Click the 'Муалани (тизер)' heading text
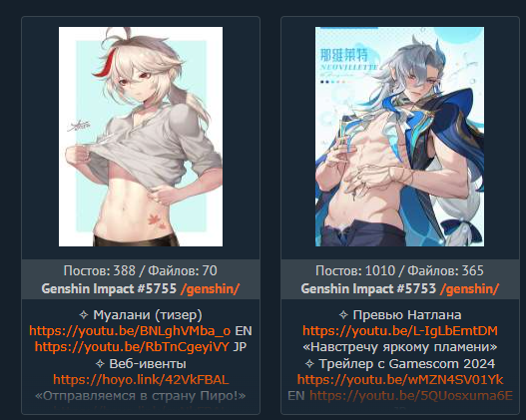Image resolution: width=526 pixels, height=420 pixels. [148, 314]
